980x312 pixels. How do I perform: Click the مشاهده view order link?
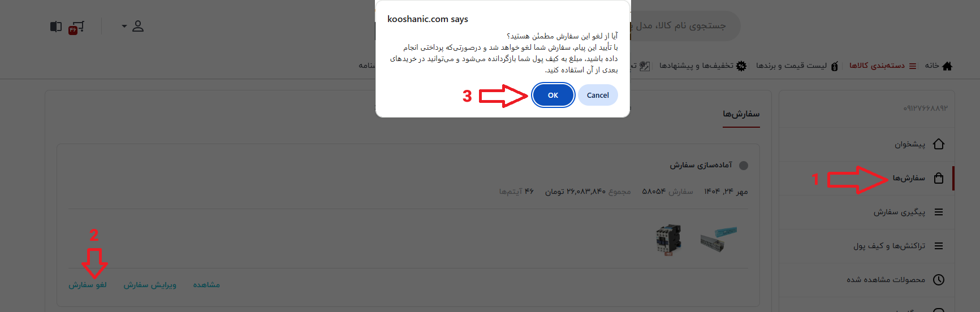coord(206,285)
